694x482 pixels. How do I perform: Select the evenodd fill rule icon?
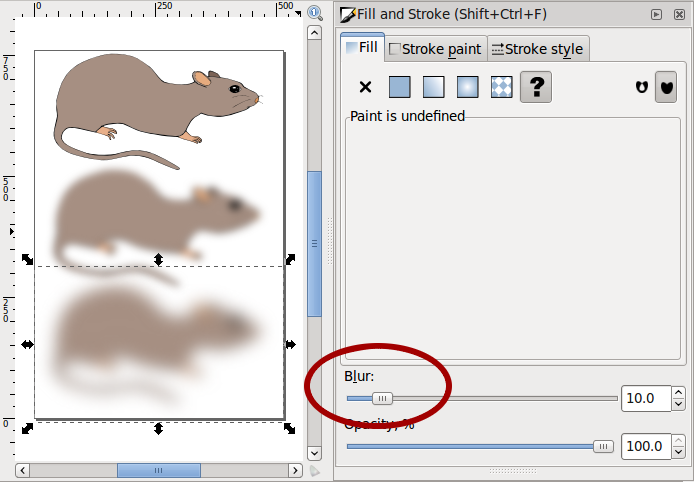[642, 87]
